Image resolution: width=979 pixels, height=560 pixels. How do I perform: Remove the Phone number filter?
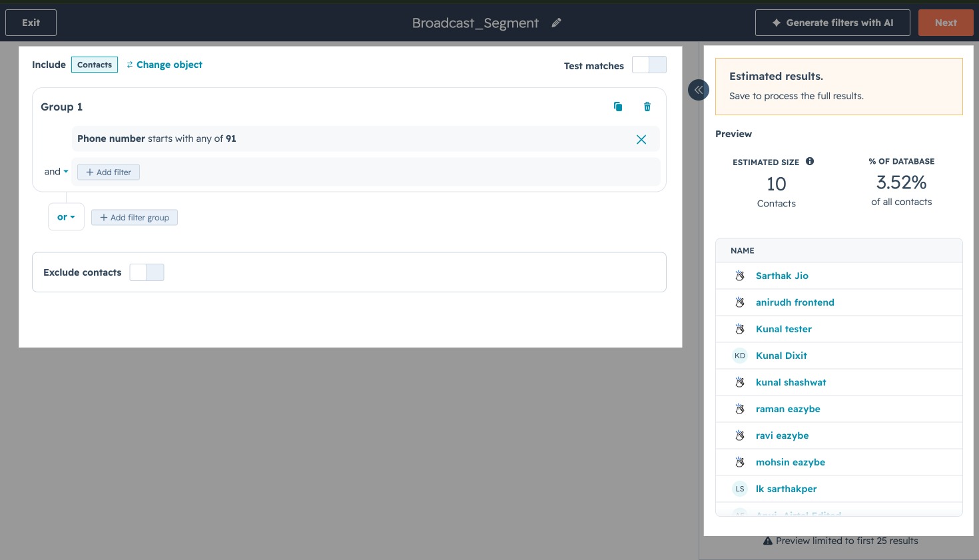click(x=641, y=139)
